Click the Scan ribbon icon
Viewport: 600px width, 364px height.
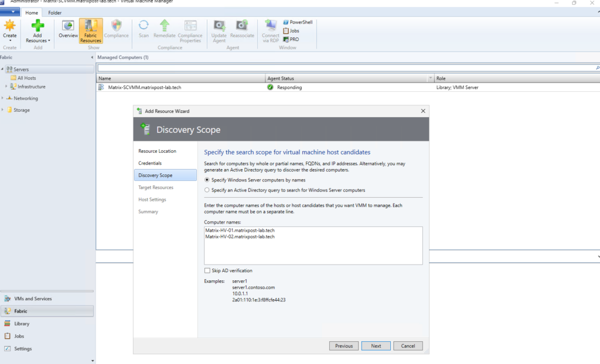(144, 30)
